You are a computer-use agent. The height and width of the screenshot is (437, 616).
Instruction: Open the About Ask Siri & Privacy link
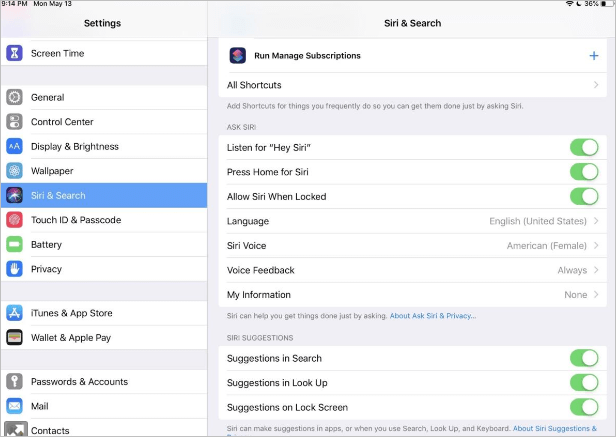click(433, 316)
